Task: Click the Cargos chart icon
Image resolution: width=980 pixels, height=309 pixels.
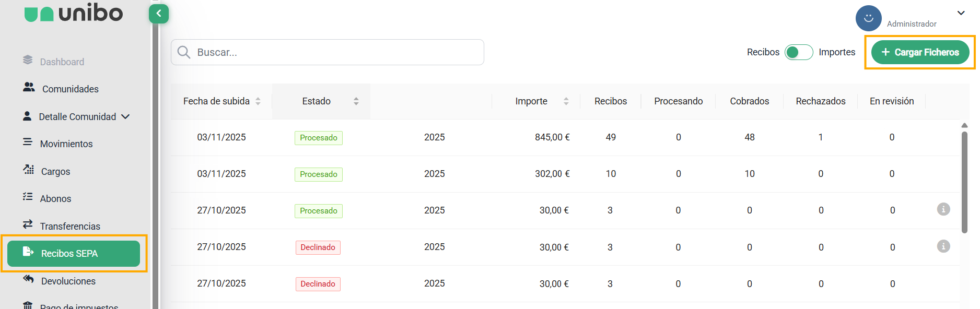Action: [x=28, y=169]
